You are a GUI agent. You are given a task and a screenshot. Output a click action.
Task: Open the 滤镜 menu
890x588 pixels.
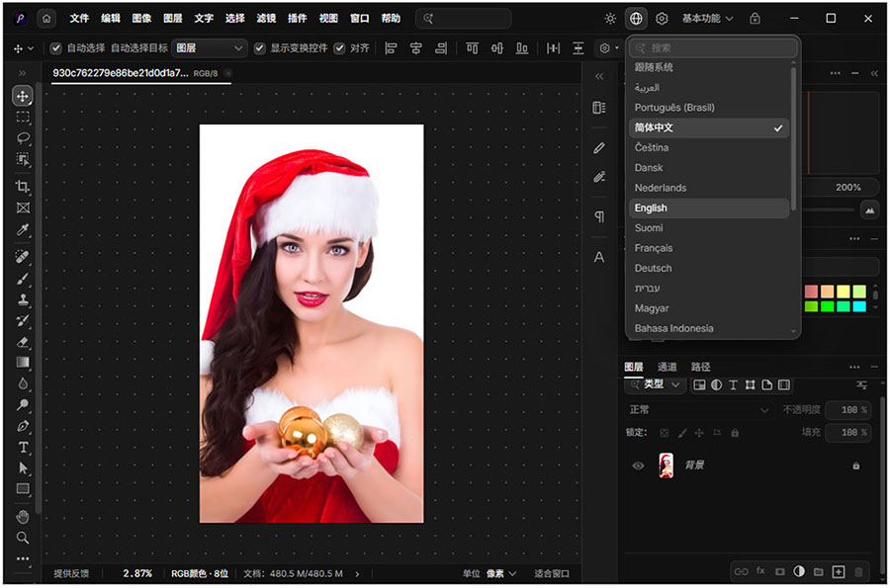click(x=266, y=19)
